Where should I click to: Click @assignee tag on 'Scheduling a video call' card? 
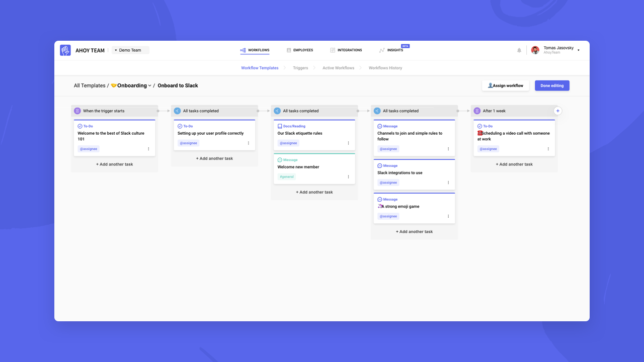489,149
